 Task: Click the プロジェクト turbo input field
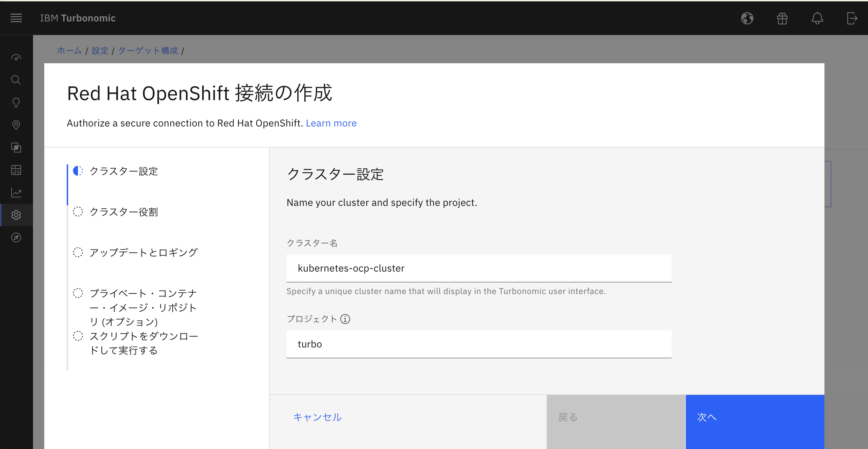479,344
